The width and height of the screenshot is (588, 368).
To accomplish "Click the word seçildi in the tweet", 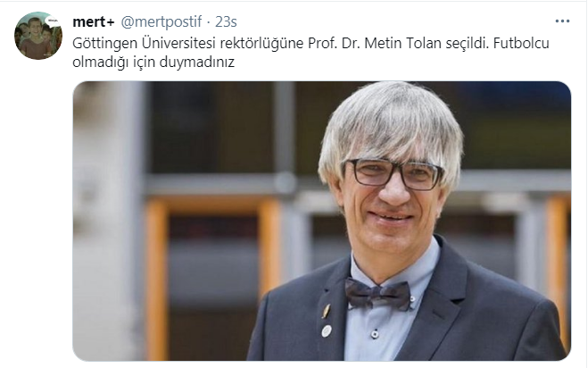I will pyautogui.click(x=468, y=43).
